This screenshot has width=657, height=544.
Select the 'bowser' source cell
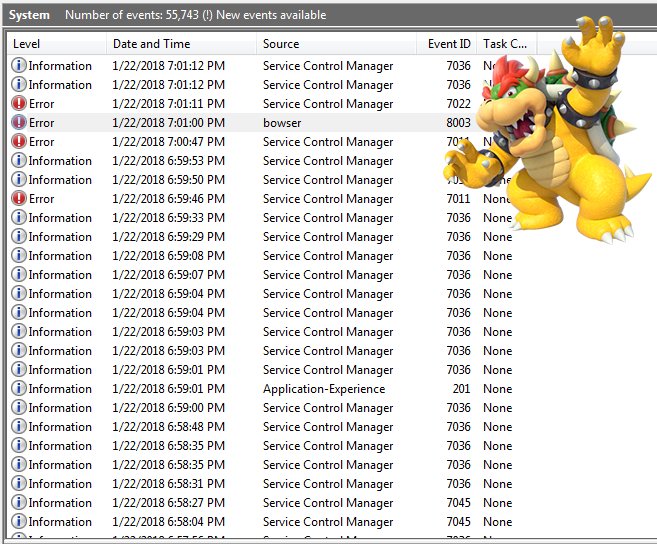[282, 123]
